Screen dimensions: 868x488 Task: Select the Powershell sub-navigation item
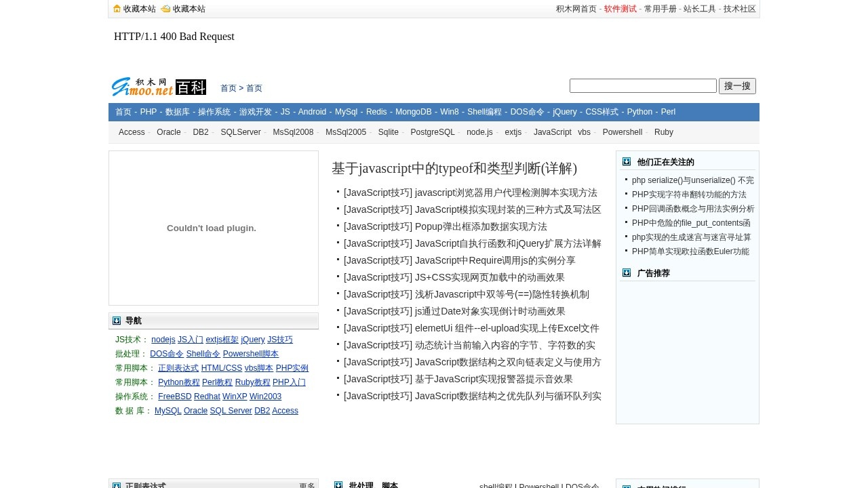[622, 132]
